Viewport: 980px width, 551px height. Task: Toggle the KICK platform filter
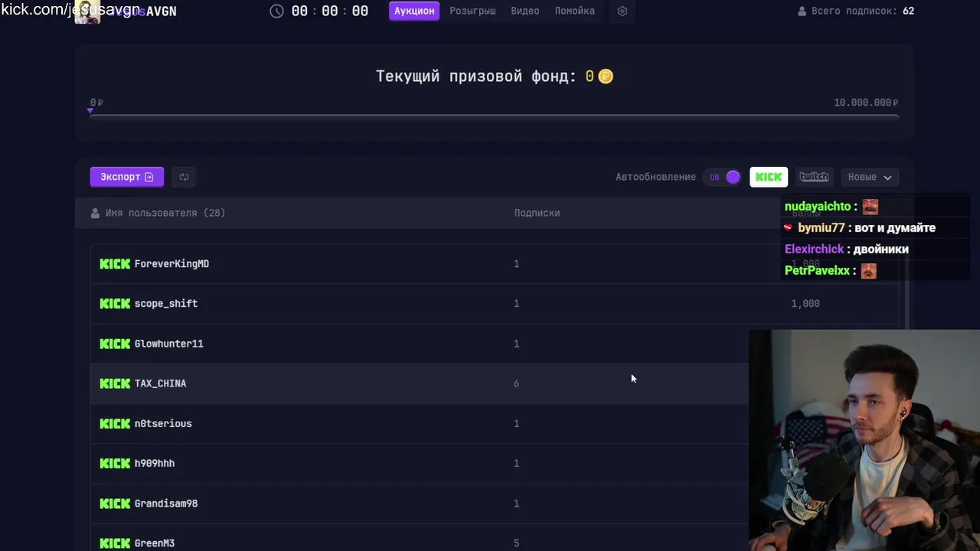[x=769, y=177]
